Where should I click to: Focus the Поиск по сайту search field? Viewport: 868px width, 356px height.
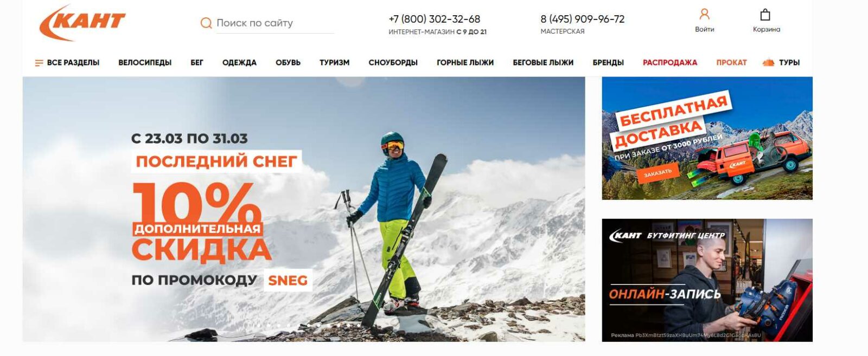point(275,23)
